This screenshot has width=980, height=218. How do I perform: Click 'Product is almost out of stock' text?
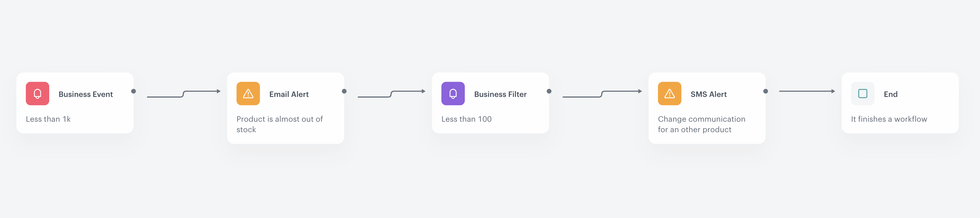coord(280,124)
